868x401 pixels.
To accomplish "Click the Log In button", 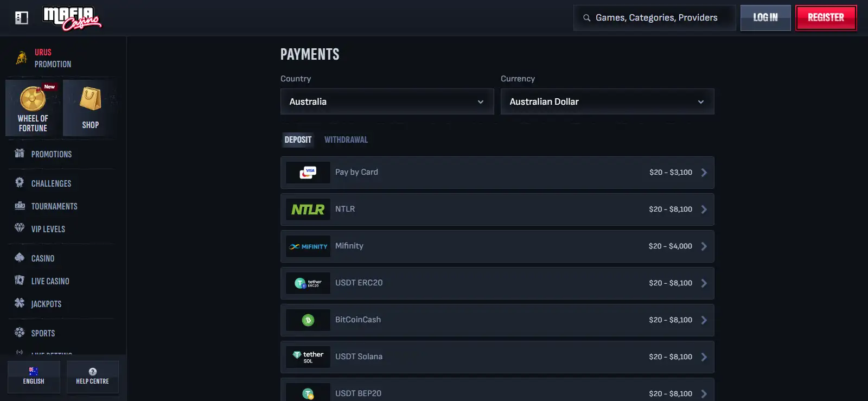I will (x=765, y=18).
